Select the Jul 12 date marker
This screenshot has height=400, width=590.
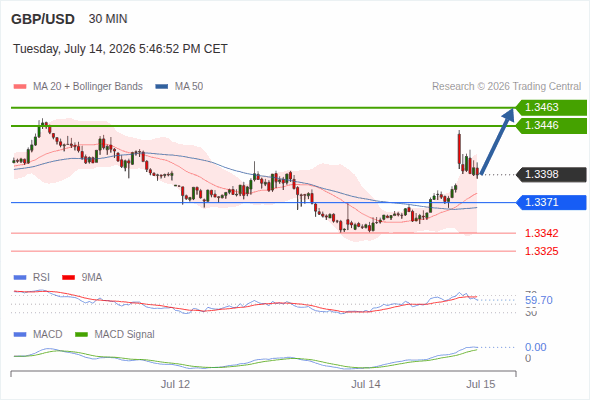click(175, 384)
